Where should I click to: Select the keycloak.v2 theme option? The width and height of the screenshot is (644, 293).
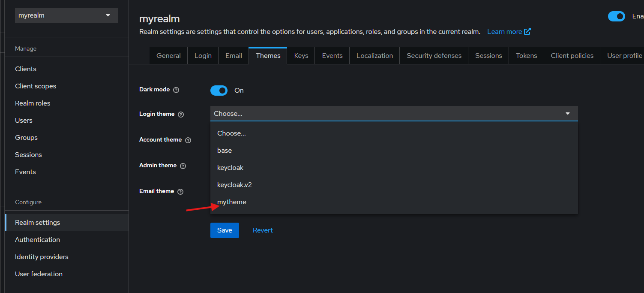pos(394,185)
